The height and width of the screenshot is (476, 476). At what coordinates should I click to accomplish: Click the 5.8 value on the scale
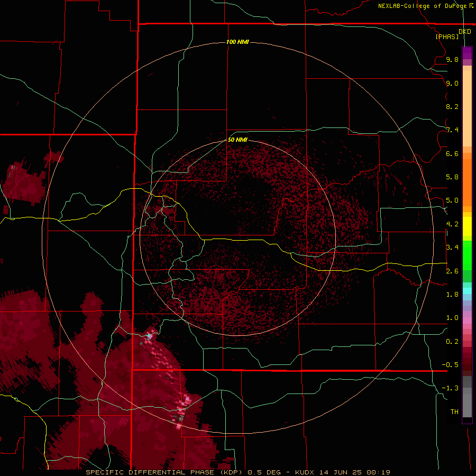(452, 177)
